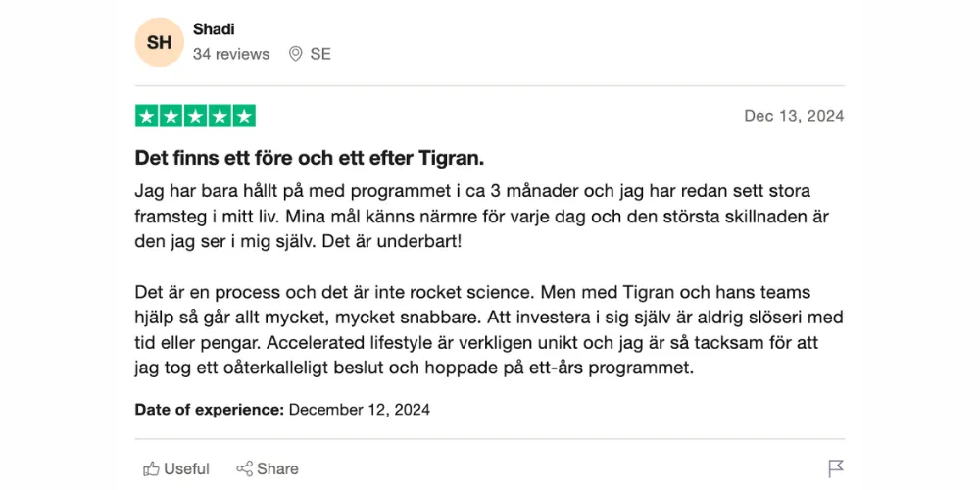Select the third green rating star

point(196,116)
